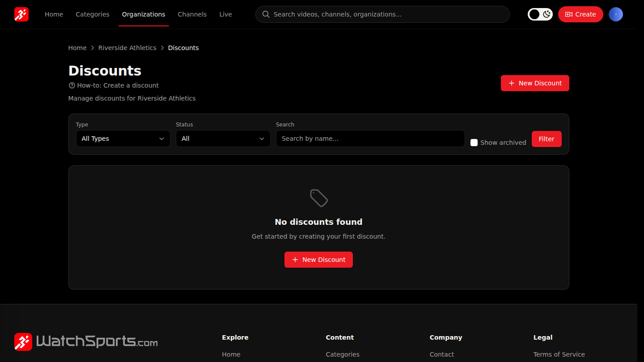This screenshot has width=644, height=362.
Task: Click New Discount button beside page title
Action: [535, 83]
